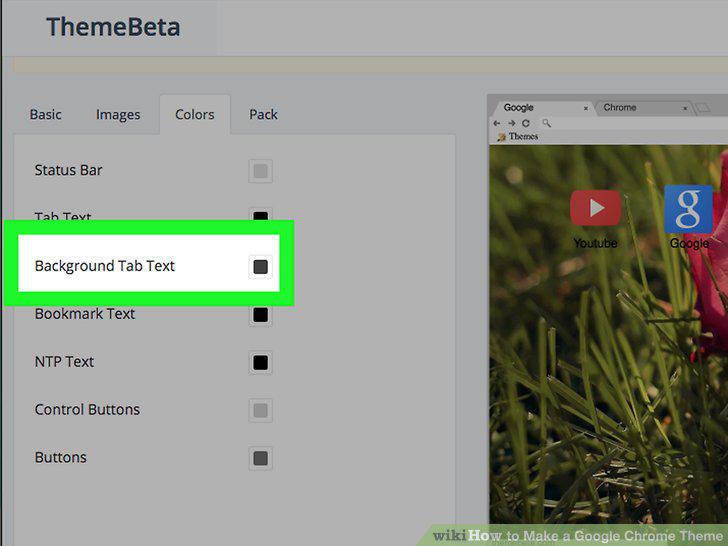Click the Background Tab Text label

pos(104,266)
